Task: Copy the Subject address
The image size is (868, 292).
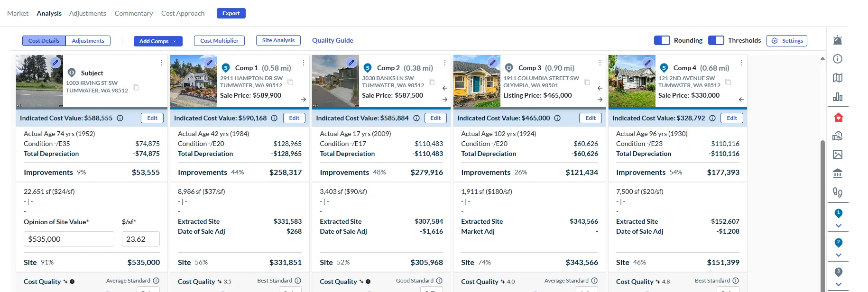Action: click(136, 87)
